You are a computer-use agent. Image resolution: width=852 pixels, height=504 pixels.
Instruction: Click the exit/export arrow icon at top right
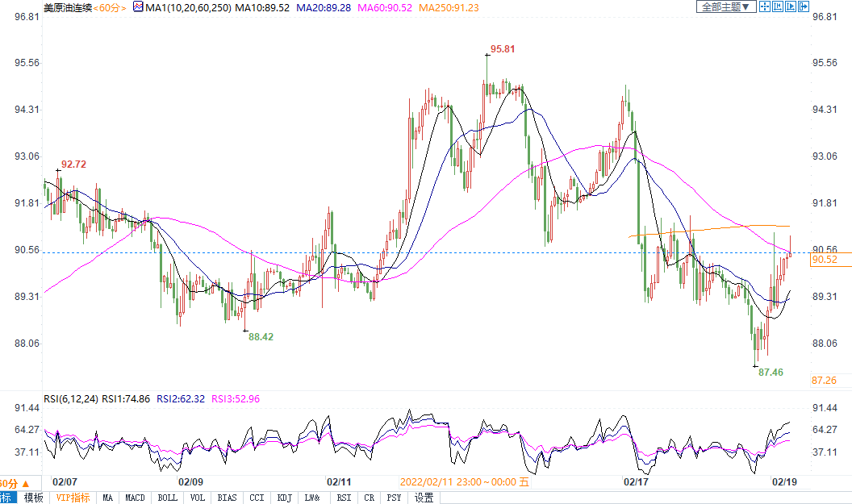tap(803, 6)
